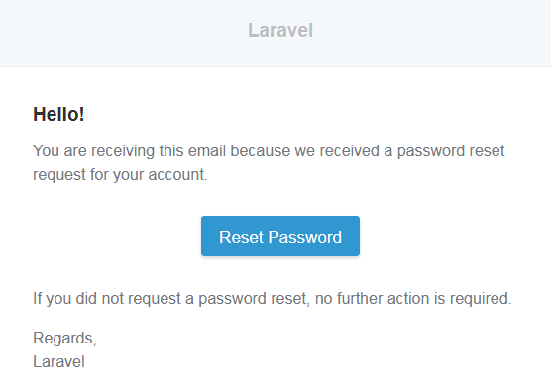Viewport: 551px width, 392px height.
Task: Click the word Regards in the closing
Action: tap(63, 339)
